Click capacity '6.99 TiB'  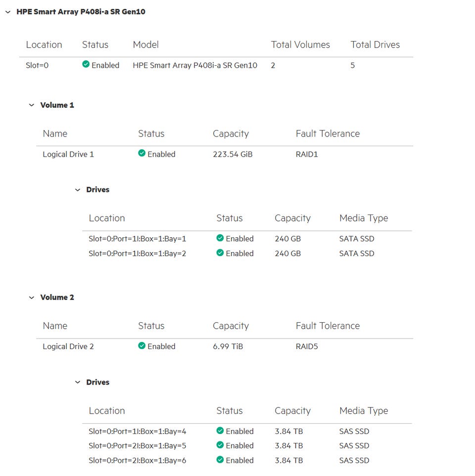click(x=228, y=346)
